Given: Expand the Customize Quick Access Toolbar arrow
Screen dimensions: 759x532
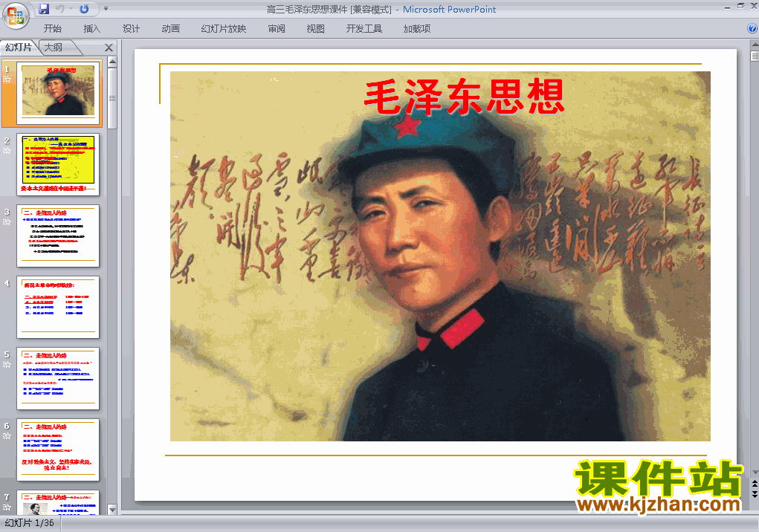Looking at the screenshot, I should click(x=106, y=9).
